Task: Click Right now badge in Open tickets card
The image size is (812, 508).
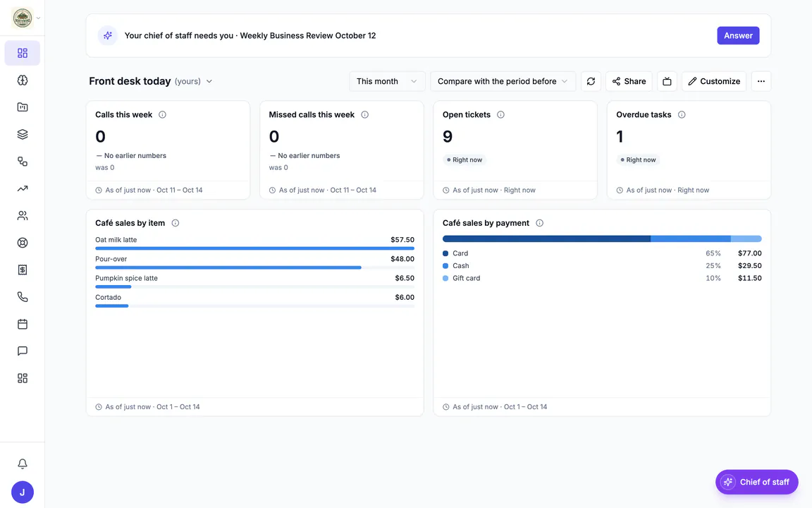Action: coord(464,159)
